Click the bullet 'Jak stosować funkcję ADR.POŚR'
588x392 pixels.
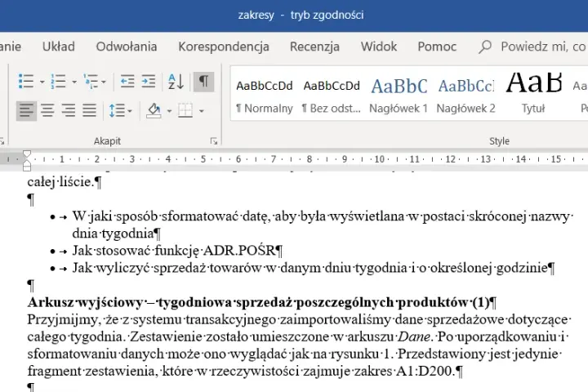(174, 251)
